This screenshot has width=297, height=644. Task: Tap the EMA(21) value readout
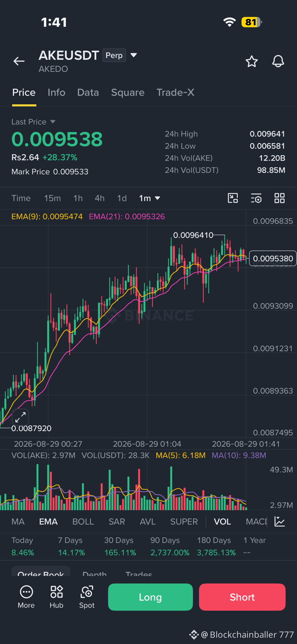point(127,217)
